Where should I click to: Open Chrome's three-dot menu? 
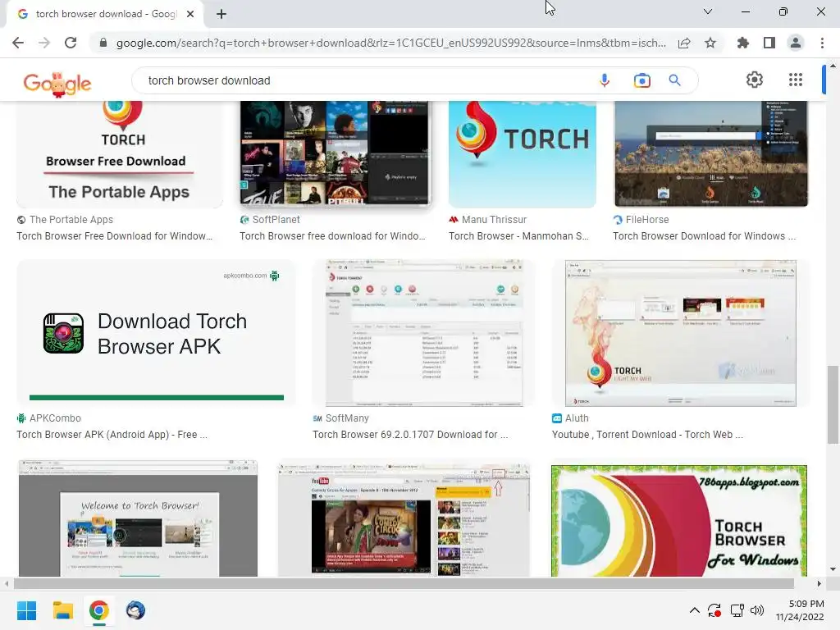pos(822,43)
